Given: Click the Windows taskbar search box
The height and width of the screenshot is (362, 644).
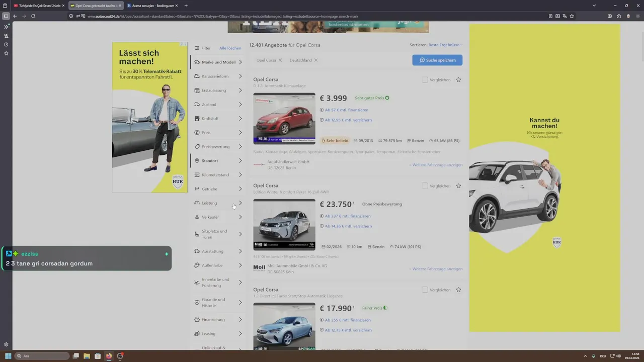Looking at the screenshot, I should 42,356.
